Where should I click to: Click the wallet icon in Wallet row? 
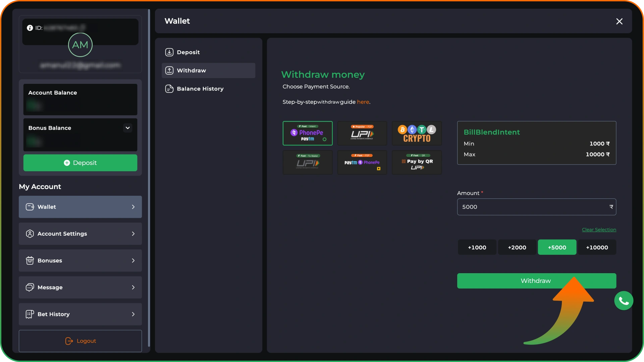tap(30, 207)
